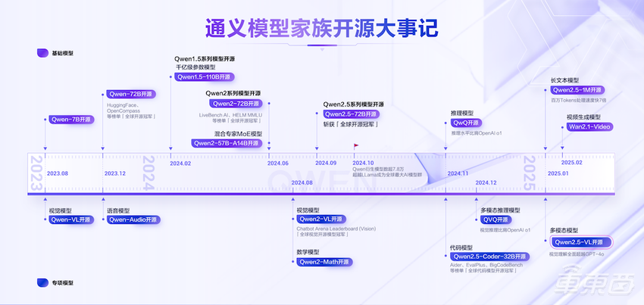Select the Qwen2-57B-A14B开源 MoE label
The width and height of the screenshot is (644, 305).
pos(227,142)
